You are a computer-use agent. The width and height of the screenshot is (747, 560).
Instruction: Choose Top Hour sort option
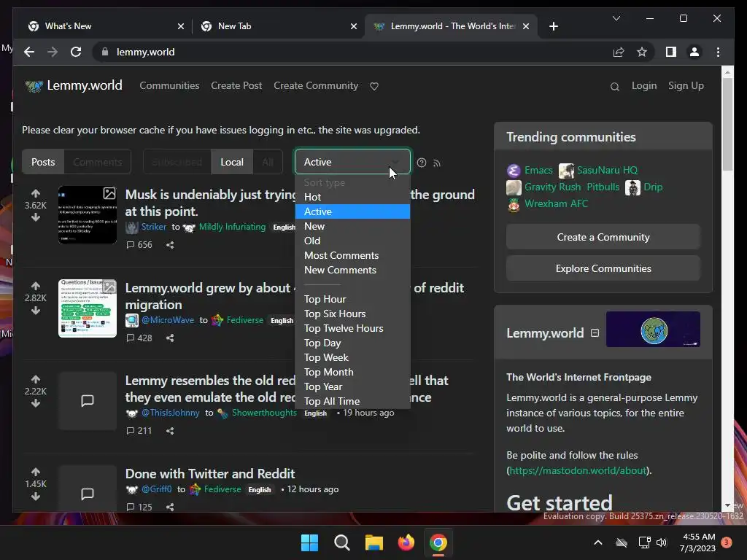tap(352, 299)
